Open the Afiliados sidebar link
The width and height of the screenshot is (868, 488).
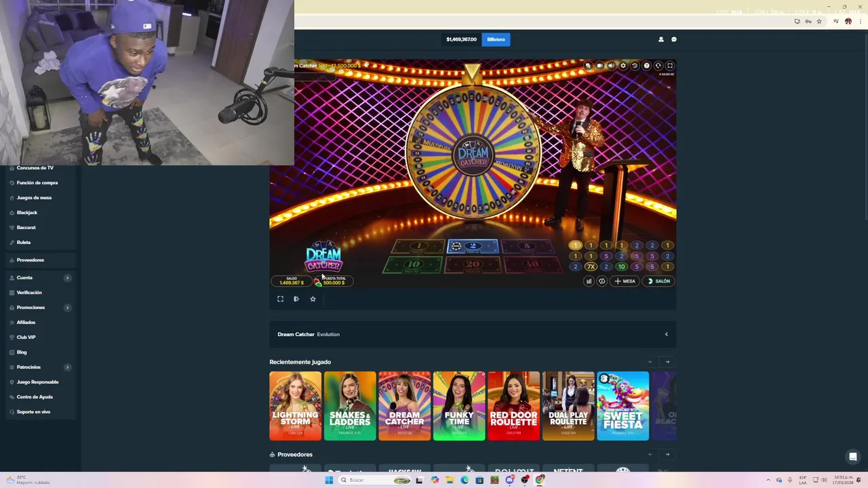point(26,322)
